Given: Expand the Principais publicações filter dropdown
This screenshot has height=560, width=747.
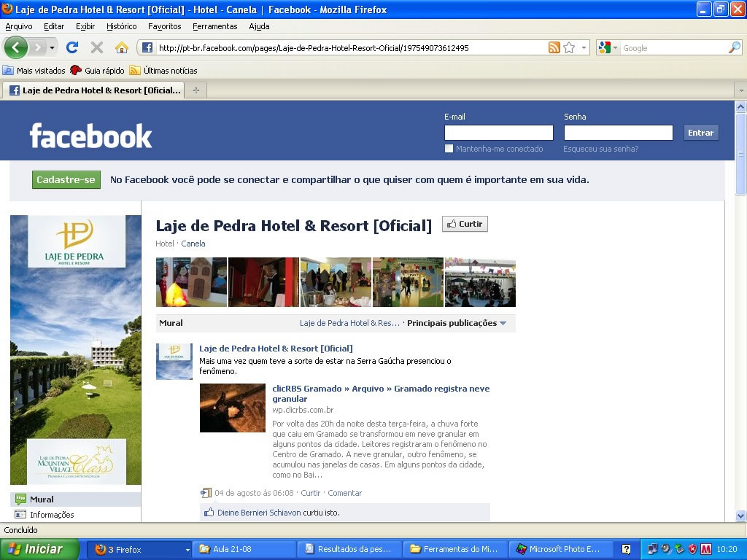Looking at the screenshot, I should tap(503, 323).
